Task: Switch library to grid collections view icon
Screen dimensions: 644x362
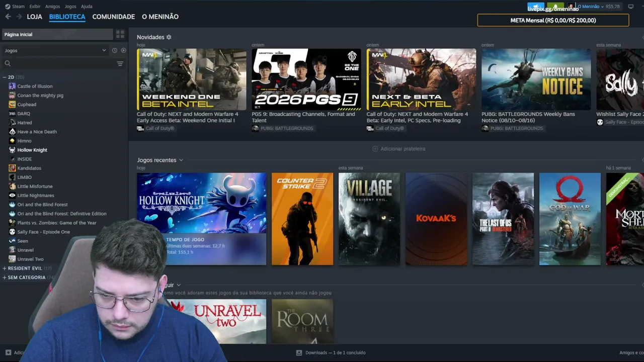Action: [120, 34]
